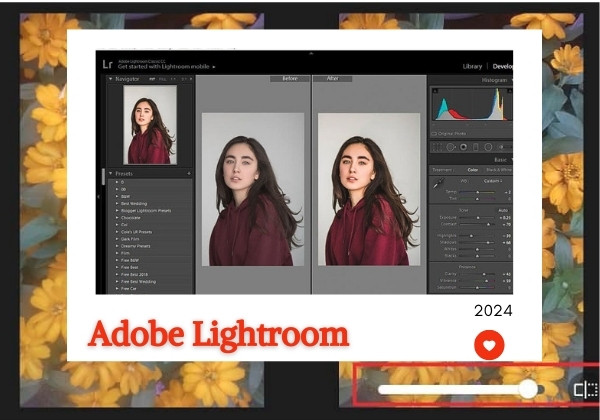Collapse the Presets panel triangle
Screen dimensions: 600x420
(111, 173)
